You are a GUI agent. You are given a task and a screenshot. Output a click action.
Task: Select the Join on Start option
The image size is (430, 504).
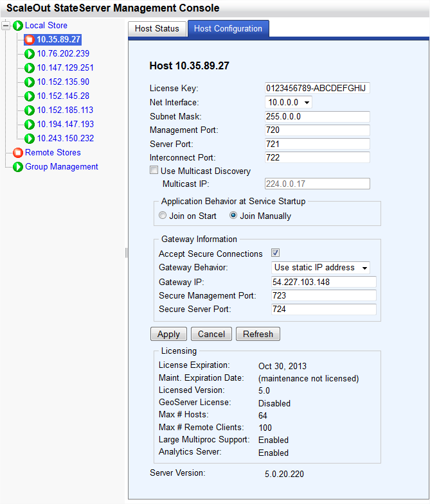pos(163,215)
